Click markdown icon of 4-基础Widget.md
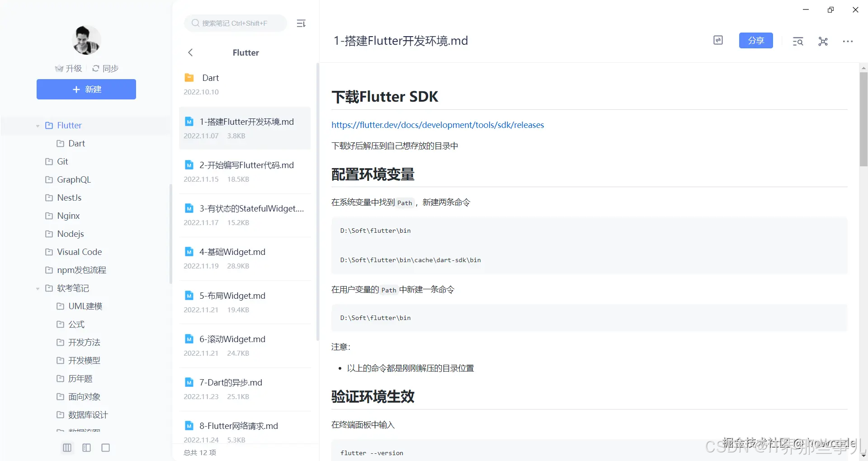This screenshot has width=868, height=461. [x=189, y=252]
